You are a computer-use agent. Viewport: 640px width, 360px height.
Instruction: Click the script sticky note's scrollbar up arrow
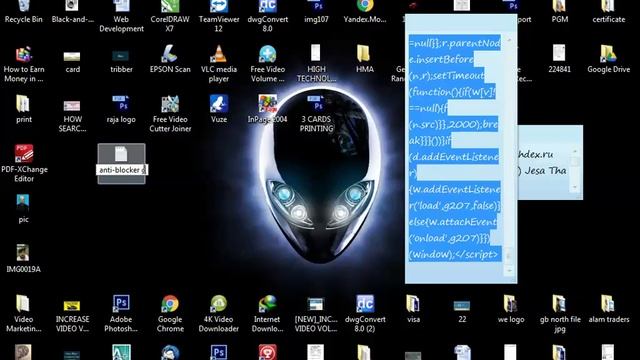pos(509,40)
